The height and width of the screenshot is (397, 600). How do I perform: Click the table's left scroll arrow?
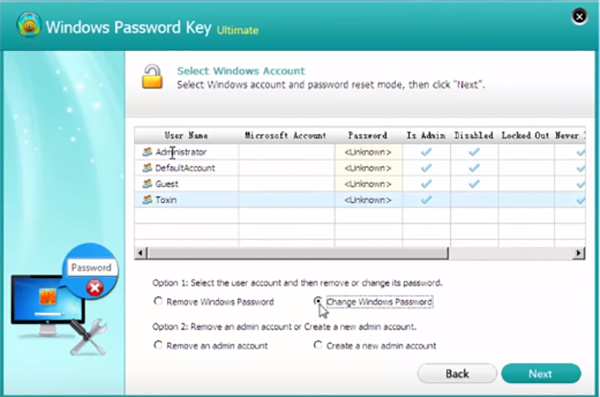click(x=141, y=253)
